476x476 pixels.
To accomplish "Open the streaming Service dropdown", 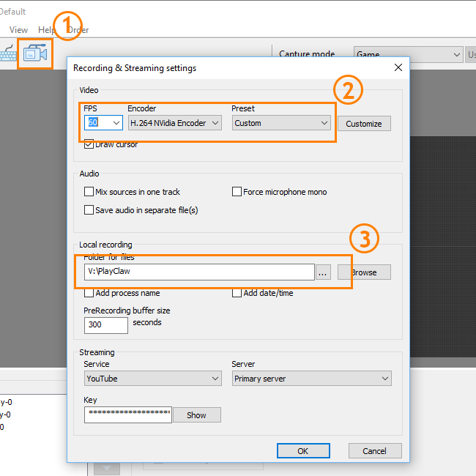I will pyautogui.click(x=153, y=379).
